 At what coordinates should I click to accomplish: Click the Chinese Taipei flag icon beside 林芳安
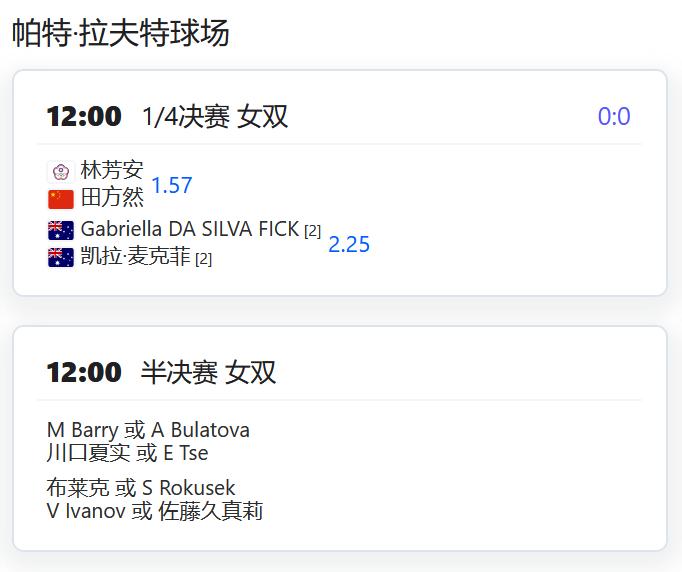[61, 171]
